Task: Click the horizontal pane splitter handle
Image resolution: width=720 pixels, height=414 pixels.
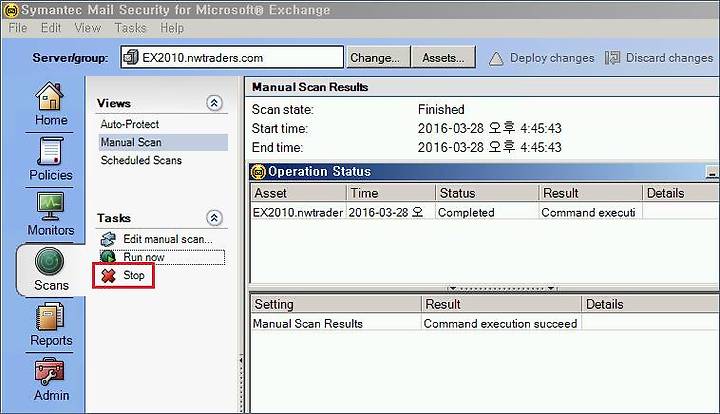Action: pyautogui.click(x=501, y=288)
